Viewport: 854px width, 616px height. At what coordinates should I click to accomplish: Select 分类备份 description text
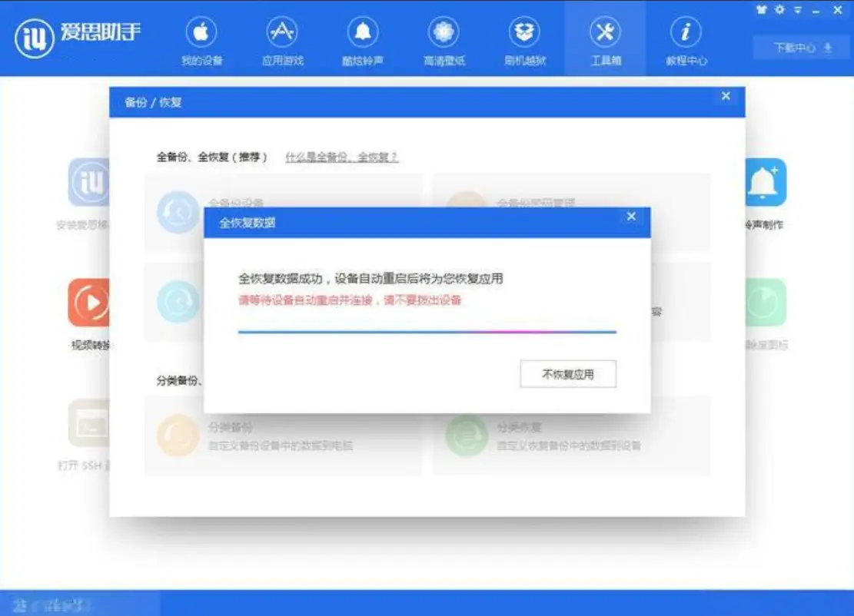pyautogui.click(x=281, y=445)
